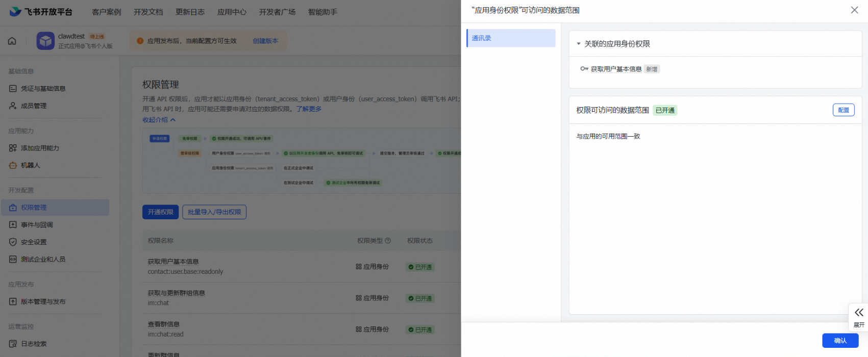The height and width of the screenshot is (357, 868).
Task: Click the key icon beside 获取用户基本信息
Action: 584,69
